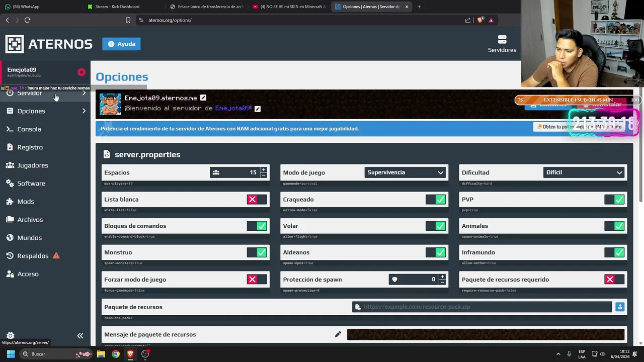This screenshot has height=362, width=644.
Task: Edit the server address pencil icon
Action: click(x=203, y=98)
